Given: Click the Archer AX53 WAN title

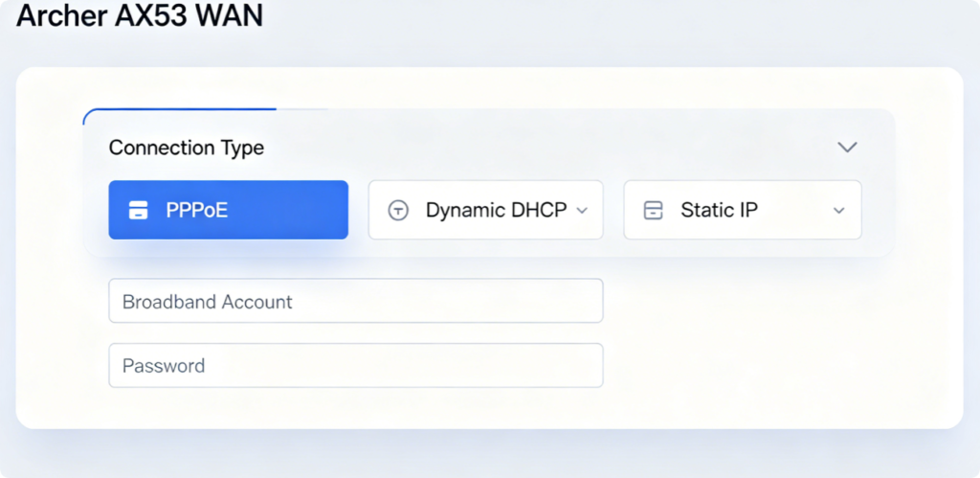Looking at the screenshot, I should [x=140, y=16].
